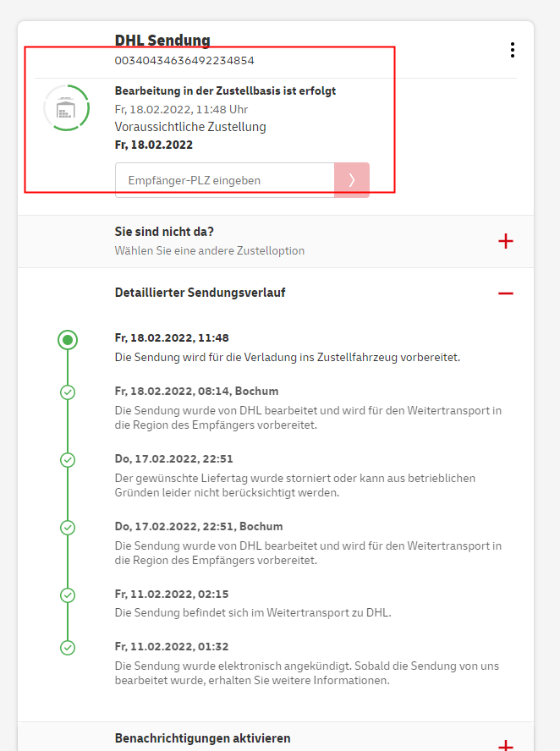560x751 pixels.
Task: Collapse Detaillierter Sendungsverlauf using minus icon
Action: [x=506, y=293]
